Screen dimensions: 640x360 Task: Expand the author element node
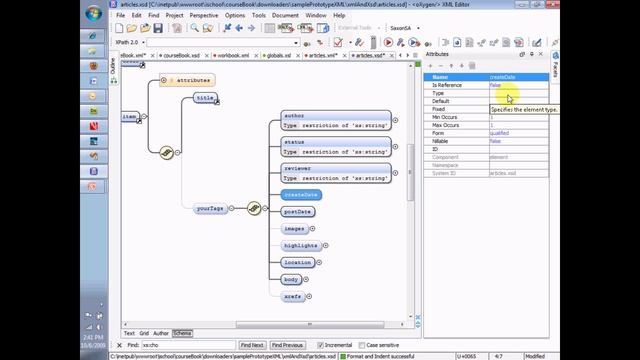[395, 120]
